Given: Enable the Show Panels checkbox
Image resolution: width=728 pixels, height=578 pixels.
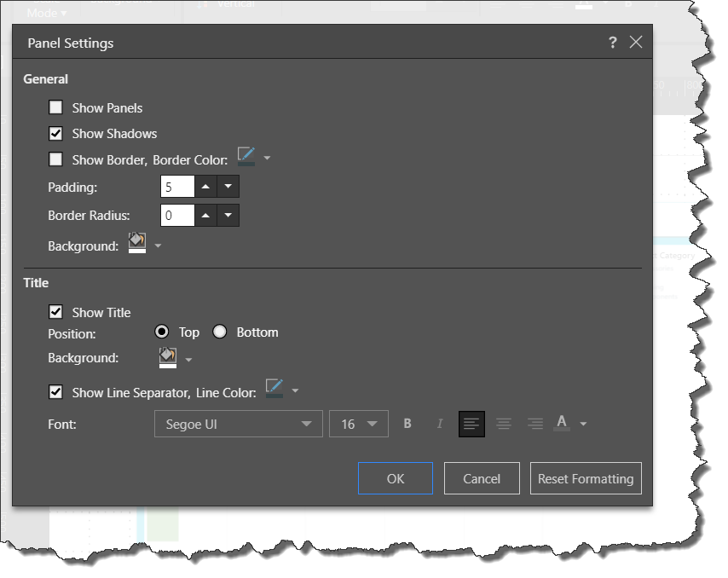Looking at the screenshot, I should coord(56,107).
